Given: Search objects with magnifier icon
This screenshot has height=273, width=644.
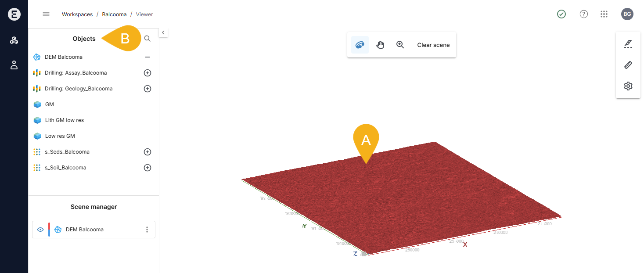Looking at the screenshot, I should pos(148,39).
